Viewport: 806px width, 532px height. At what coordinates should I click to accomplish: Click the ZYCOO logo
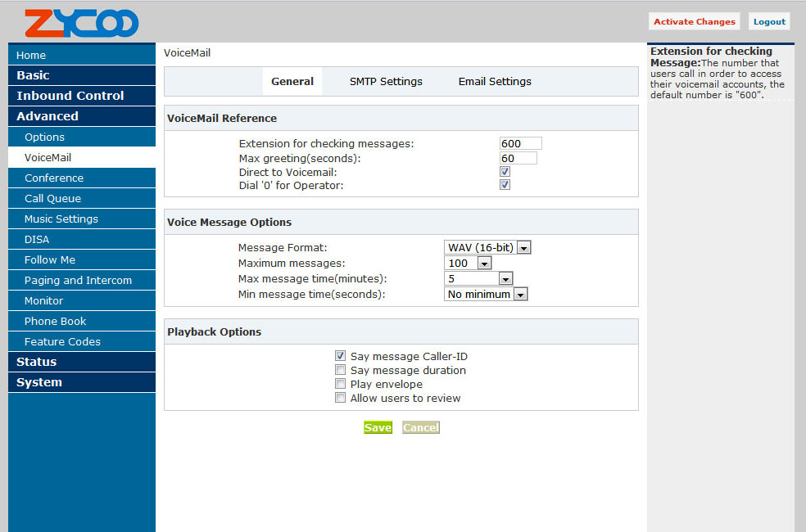point(81,23)
